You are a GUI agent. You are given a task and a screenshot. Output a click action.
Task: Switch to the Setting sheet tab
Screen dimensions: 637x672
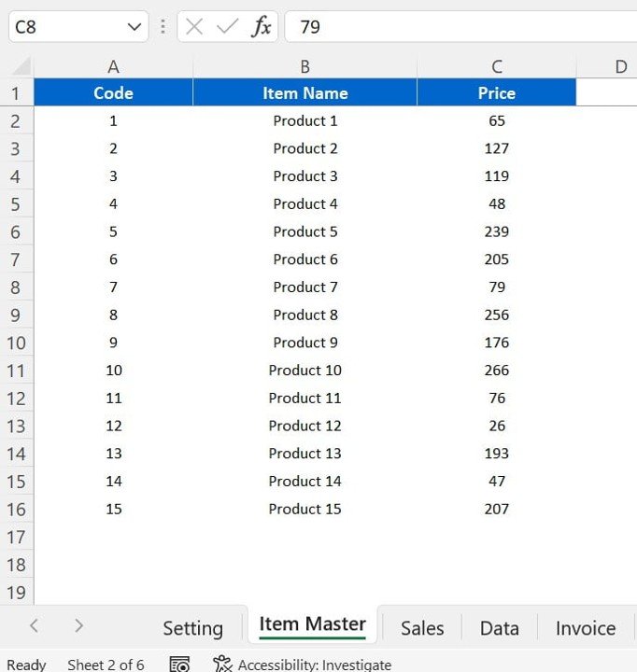click(193, 628)
